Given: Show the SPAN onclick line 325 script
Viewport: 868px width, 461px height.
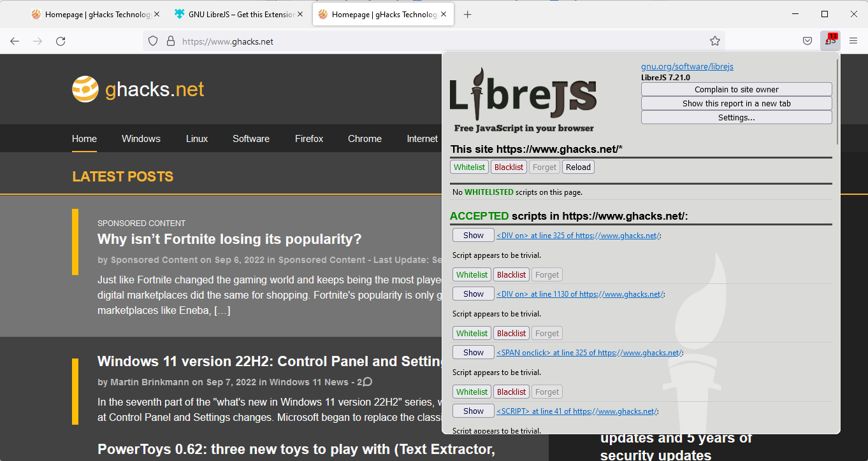Looking at the screenshot, I should coord(473,352).
